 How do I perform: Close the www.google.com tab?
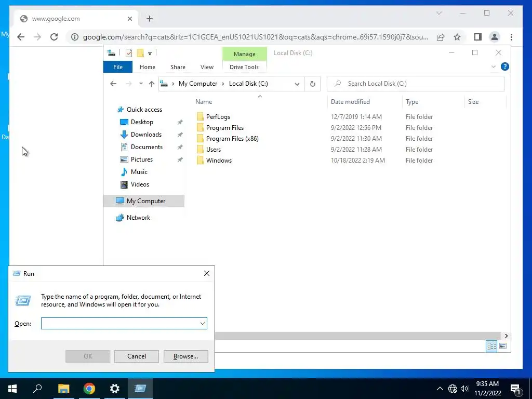pos(129,19)
